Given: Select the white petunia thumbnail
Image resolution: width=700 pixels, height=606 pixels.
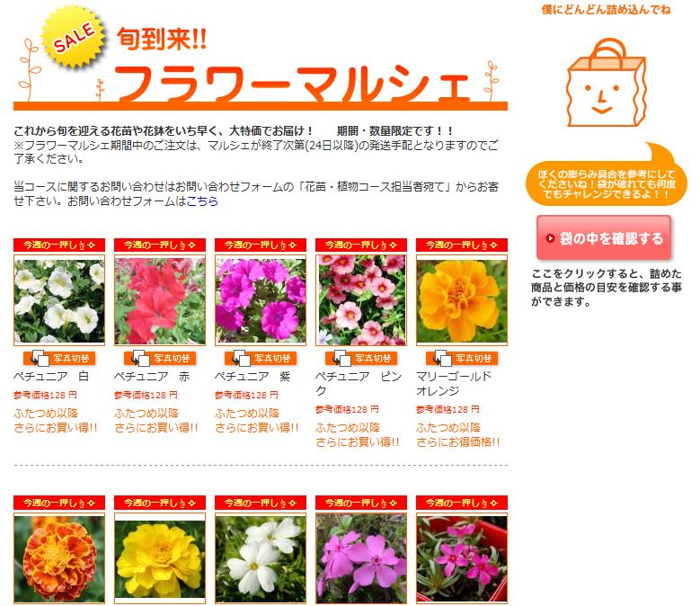Looking at the screenshot, I should (x=59, y=300).
